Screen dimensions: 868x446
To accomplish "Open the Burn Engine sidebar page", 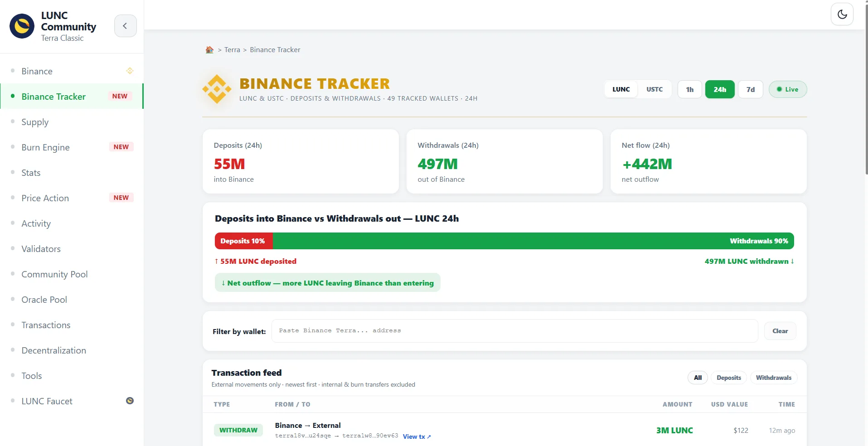I will (x=45, y=147).
